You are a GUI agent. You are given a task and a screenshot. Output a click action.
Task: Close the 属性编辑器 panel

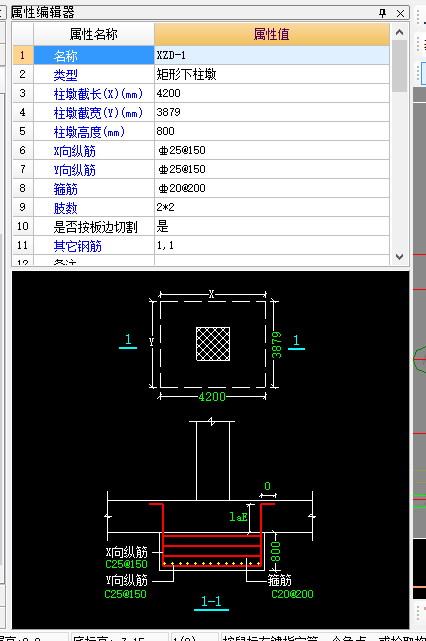point(400,13)
